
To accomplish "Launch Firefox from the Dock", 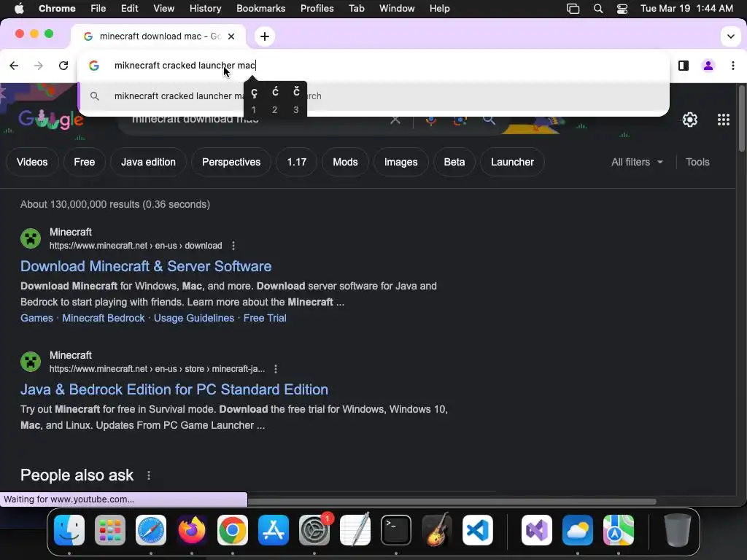I will tap(192, 530).
